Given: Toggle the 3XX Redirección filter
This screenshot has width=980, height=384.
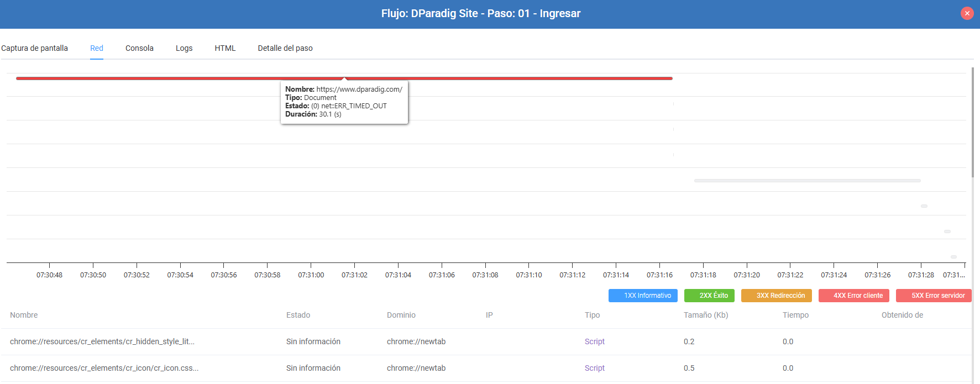Looking at the screenshot, I should (777, 296).
